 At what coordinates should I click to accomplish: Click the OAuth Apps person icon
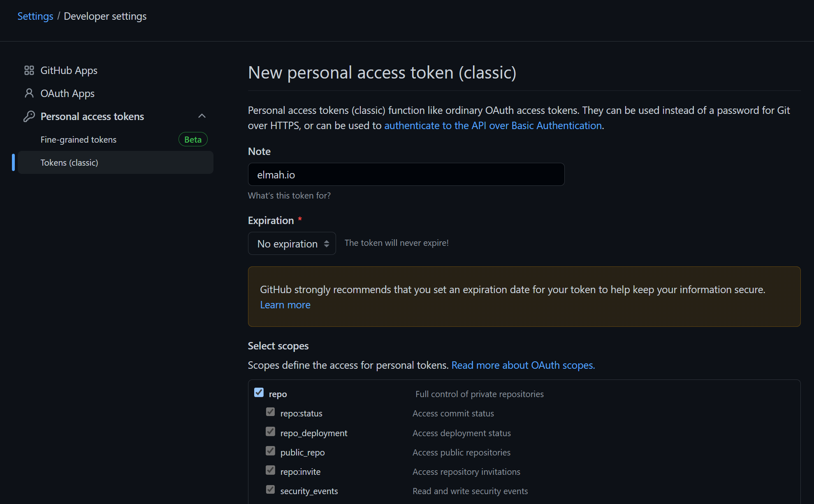29,93
